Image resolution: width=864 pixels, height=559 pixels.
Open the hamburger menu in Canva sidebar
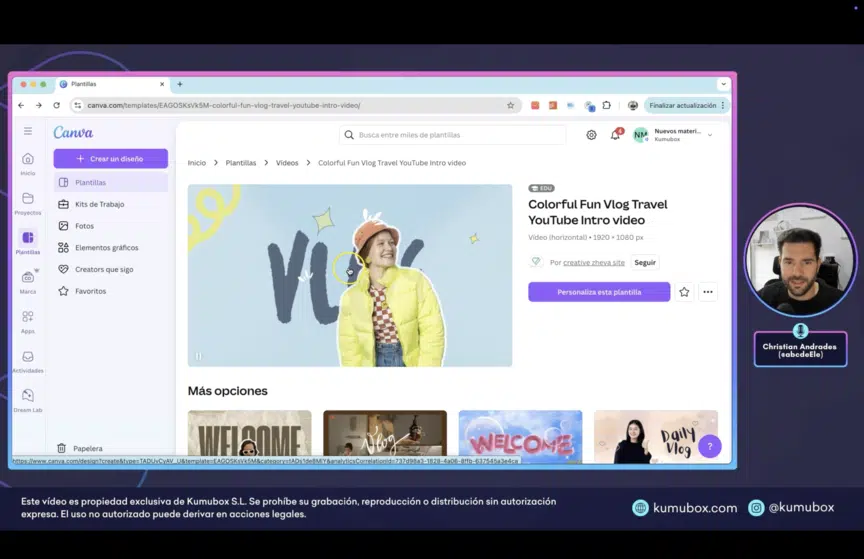click(x=28, y=131)
